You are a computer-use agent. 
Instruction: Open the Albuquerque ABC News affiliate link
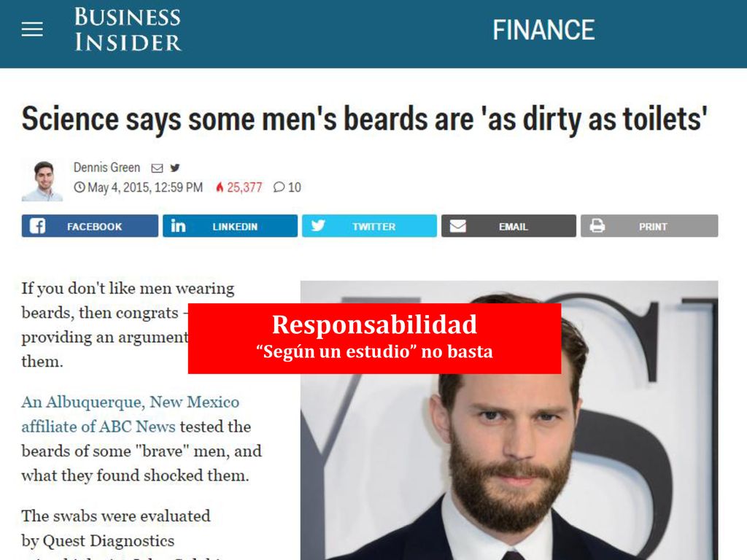pos(130,414)
